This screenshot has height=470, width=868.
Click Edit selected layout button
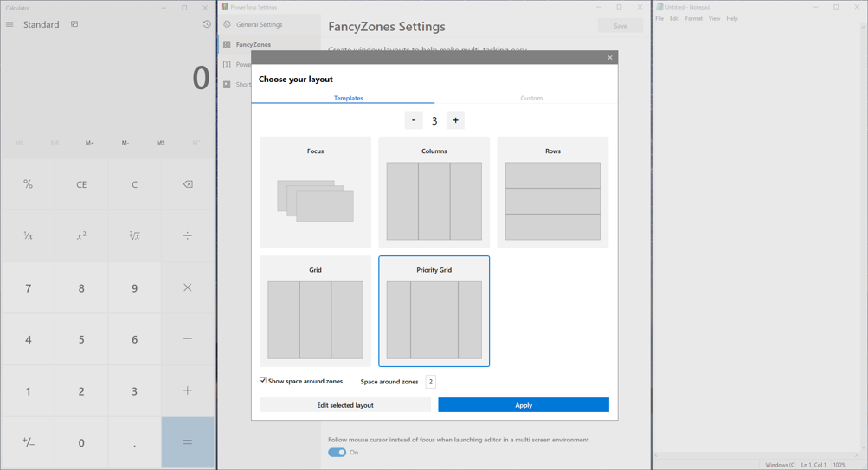[344, 405]
